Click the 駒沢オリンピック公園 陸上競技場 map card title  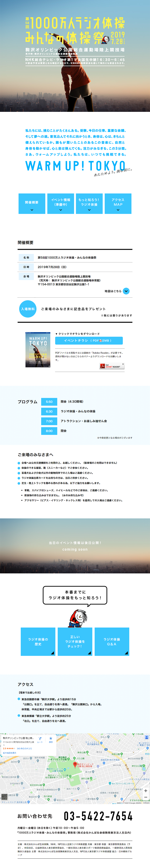19,738
